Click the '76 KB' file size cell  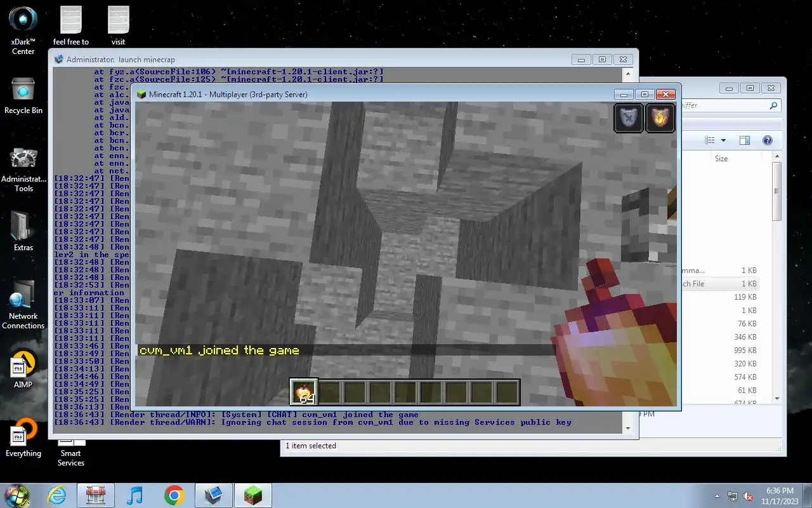pos(747,323)
